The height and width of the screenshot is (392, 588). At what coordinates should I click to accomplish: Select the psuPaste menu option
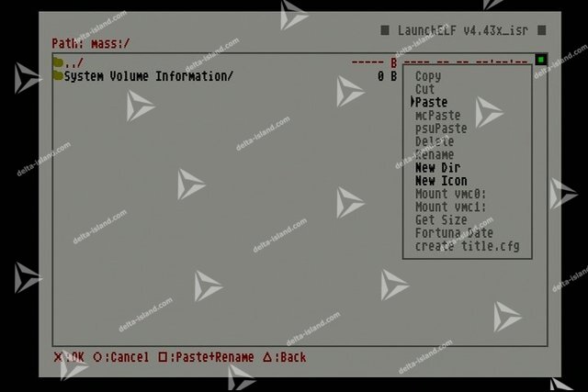[x=440, y=129]
